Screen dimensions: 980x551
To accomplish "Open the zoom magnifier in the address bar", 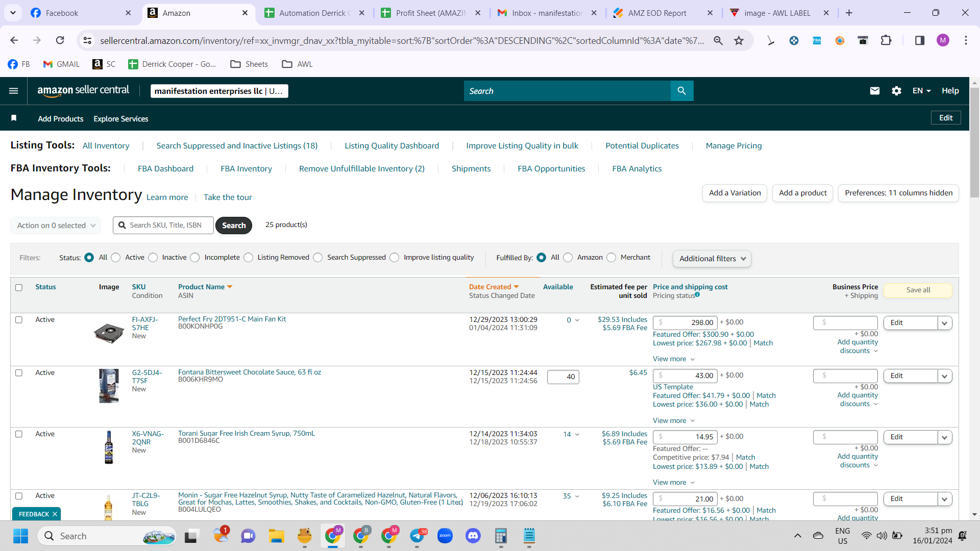I will click(x=718, y=40).
